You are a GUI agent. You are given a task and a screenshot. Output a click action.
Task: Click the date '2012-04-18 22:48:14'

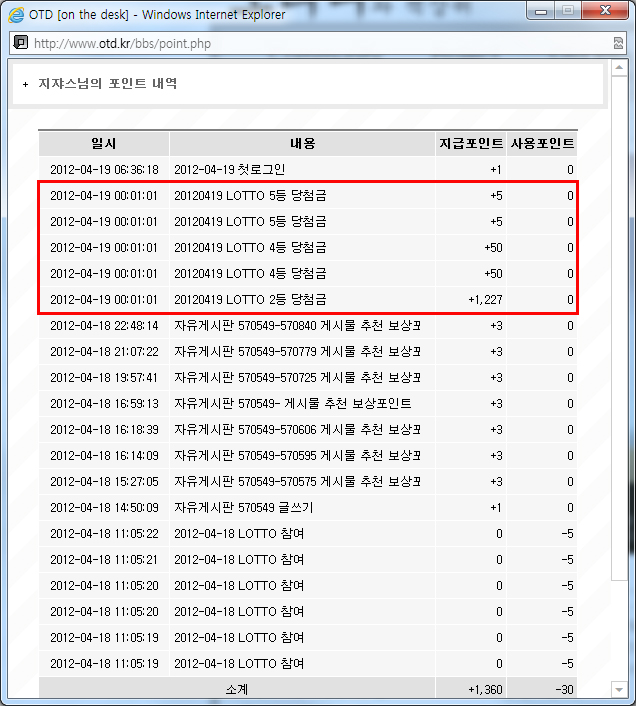coord(104,326)
